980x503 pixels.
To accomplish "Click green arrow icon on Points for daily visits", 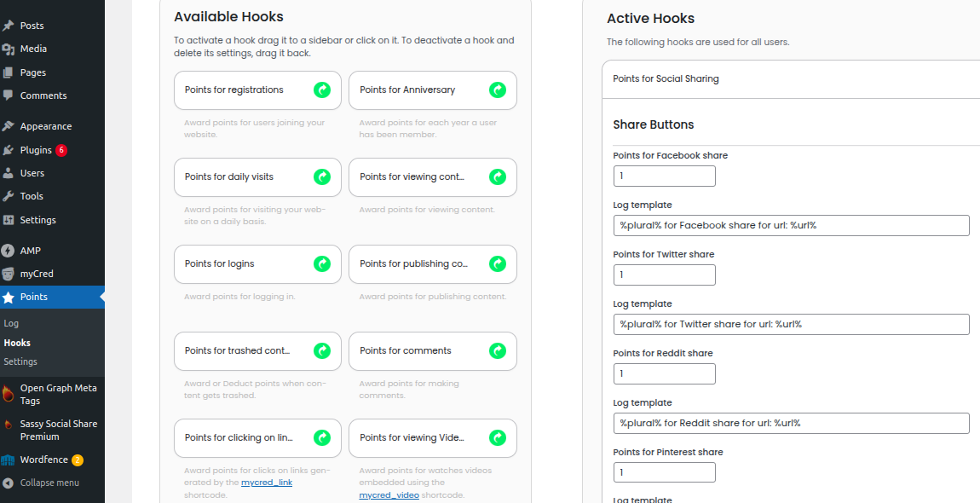I will [x=322, y=177].
